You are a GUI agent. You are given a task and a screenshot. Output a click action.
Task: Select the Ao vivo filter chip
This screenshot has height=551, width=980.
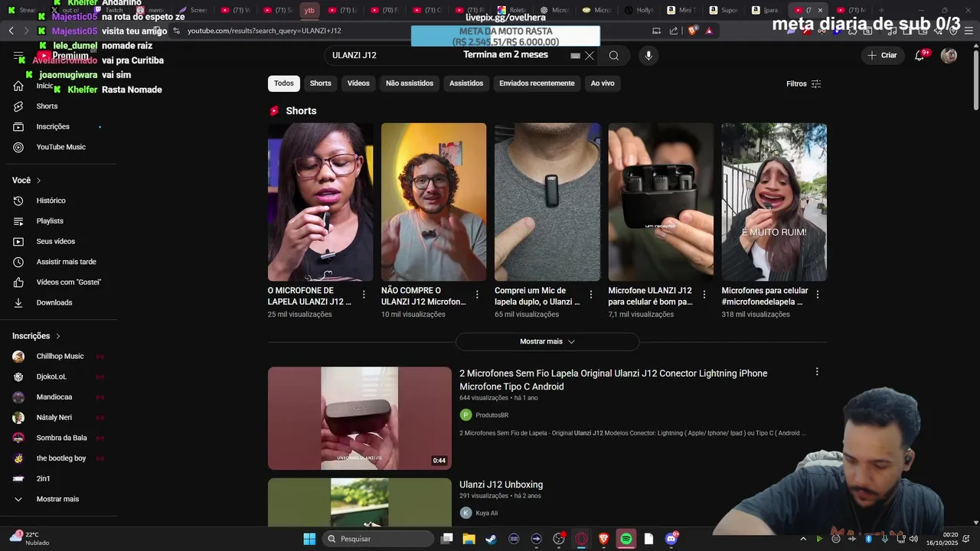[x=603, y=83]
